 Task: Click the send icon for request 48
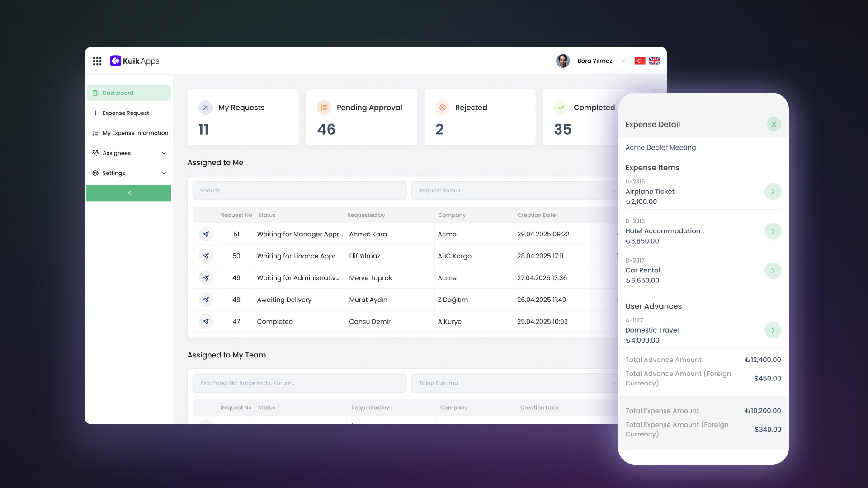click(206, 300)
